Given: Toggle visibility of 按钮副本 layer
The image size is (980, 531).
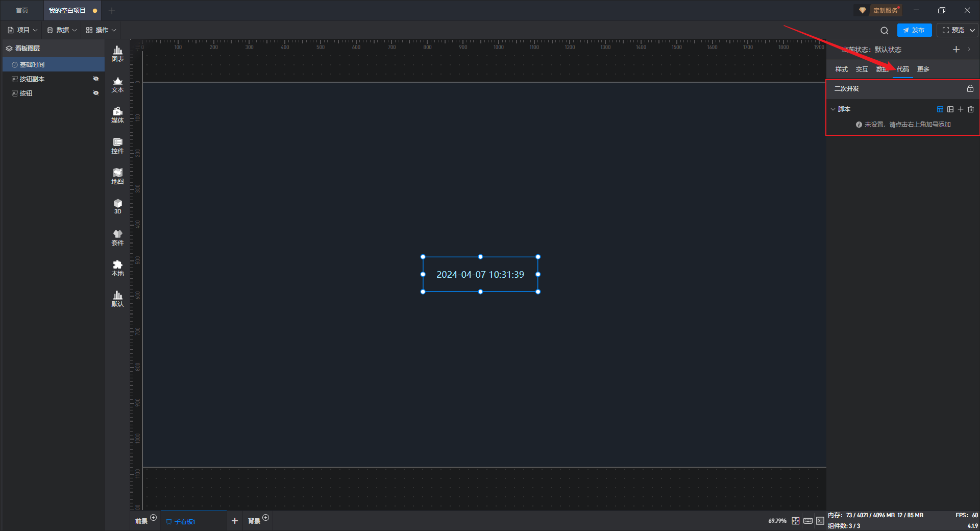Looking at the screenshot, I should 95,79.
